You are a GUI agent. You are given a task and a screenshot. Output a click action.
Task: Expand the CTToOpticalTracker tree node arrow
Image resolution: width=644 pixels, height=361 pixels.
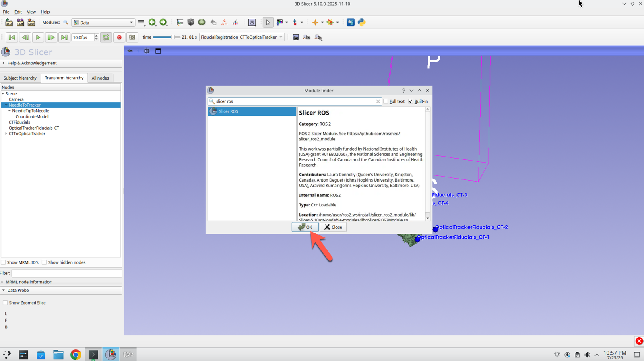[x=6, y=134]
